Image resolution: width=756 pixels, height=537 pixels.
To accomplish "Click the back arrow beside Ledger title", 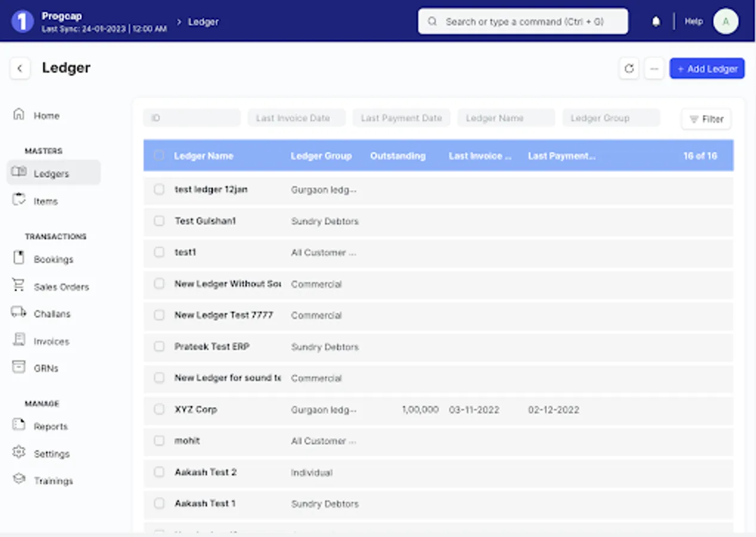I will pyautogui.click(x=20, y=68).
